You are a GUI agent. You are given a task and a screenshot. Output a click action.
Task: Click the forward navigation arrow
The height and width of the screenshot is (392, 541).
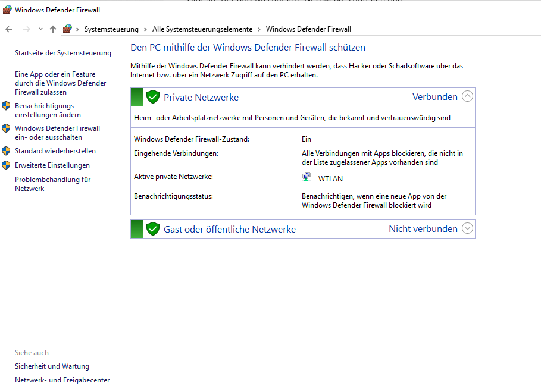point(26,29)
